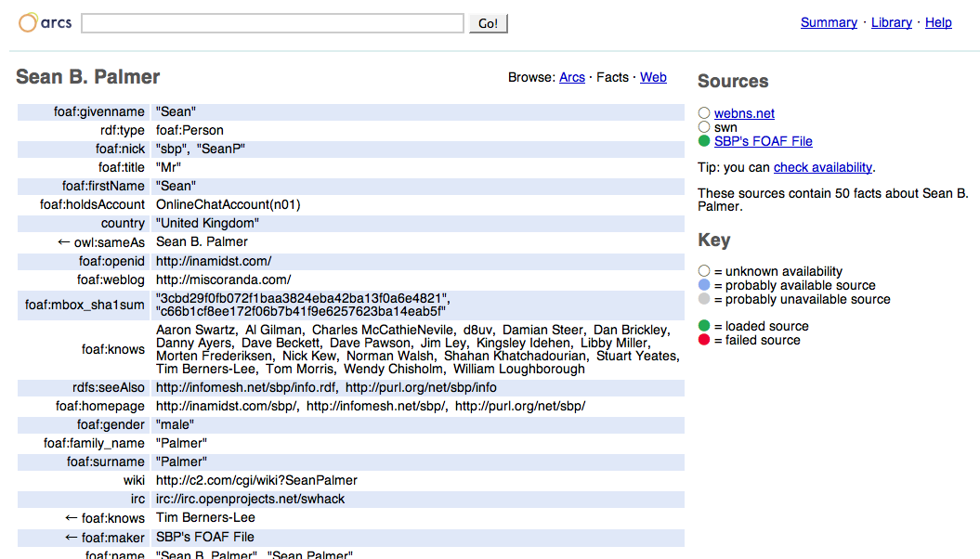The height and width of the screenshot is (559, 980).
Task: Open the Library page link
Action: pyautogui.click(x=891, y=22)
